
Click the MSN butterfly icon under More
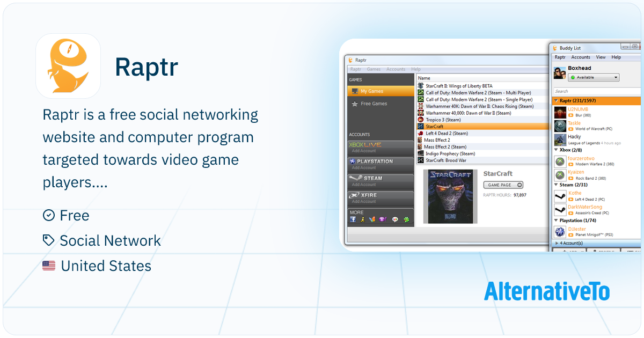pyautogui.click(x=372, y=219)
